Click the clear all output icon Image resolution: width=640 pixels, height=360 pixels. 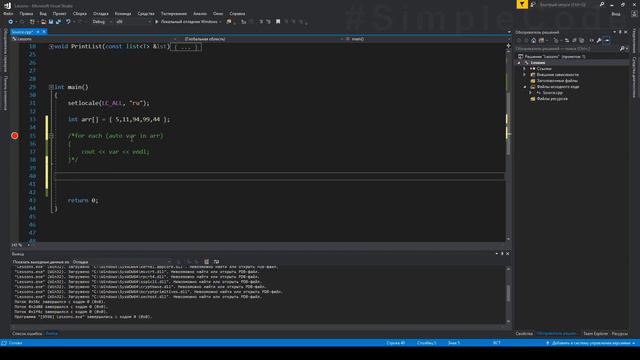(x=207, y=262)
